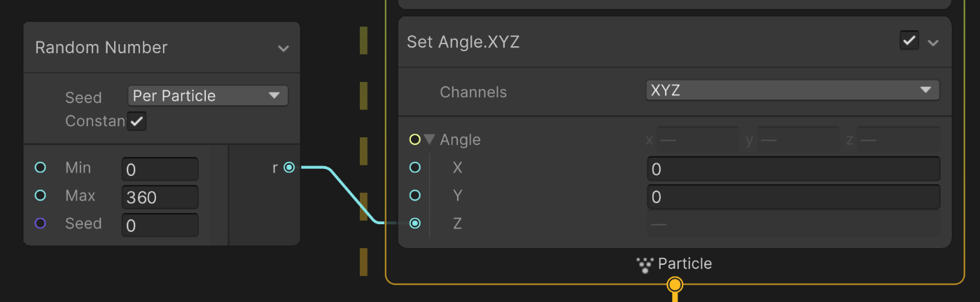
Task: Click the yellow Angle vector port
Action: tap(414, 139)
